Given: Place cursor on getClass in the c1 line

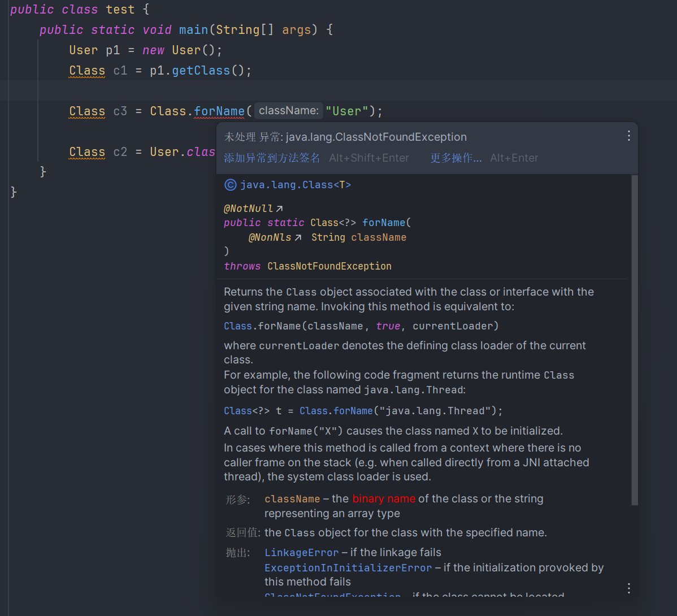Looking at the screenshot, I should coord(201,71).
